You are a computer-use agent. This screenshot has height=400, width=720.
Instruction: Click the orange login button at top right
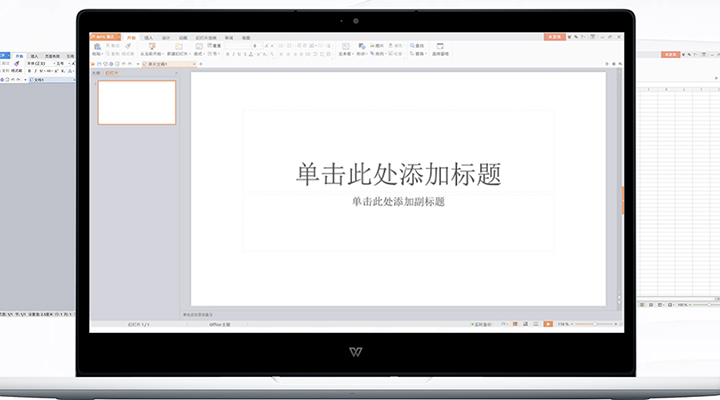click(556, 36)
